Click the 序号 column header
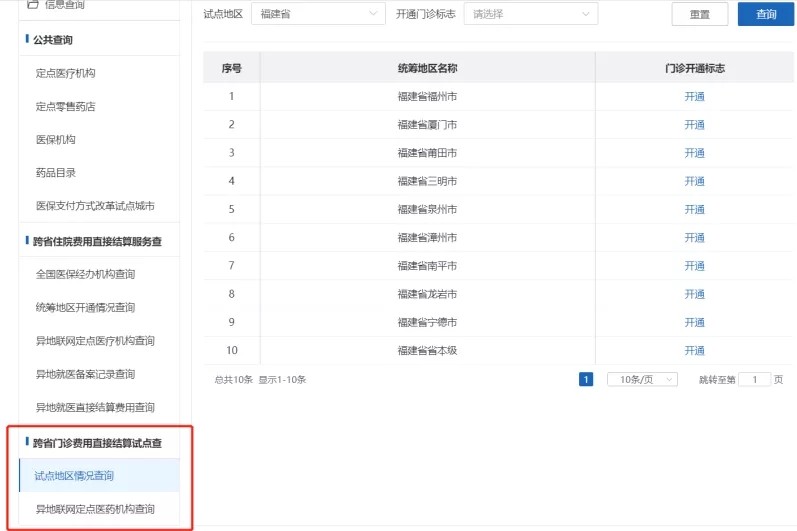 tap(231, 68)
